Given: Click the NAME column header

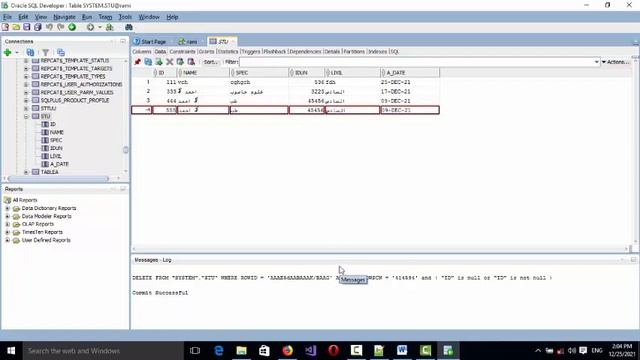Looking at the screenshot, I should 203,73.
